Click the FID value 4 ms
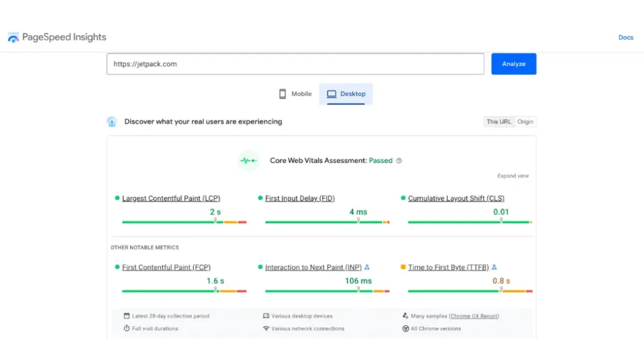This screenshot has width=644, height=362. tap(358, 212)
